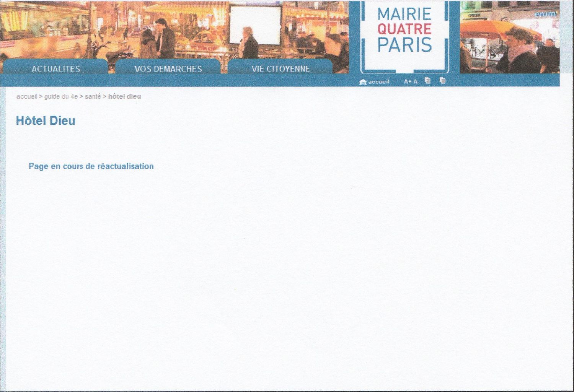Increase text size with A+

pos(408,82)
